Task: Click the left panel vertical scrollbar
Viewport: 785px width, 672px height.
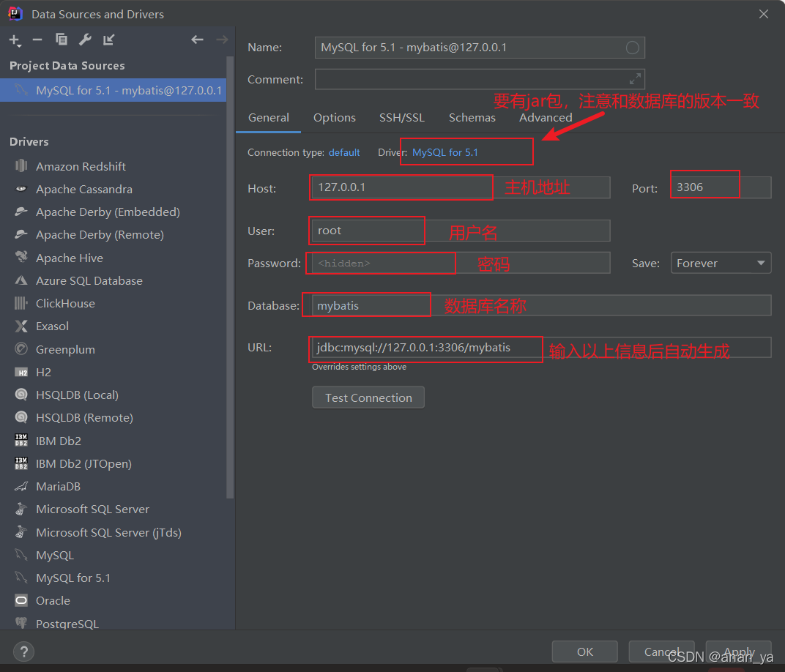Action: coord(230,277)
